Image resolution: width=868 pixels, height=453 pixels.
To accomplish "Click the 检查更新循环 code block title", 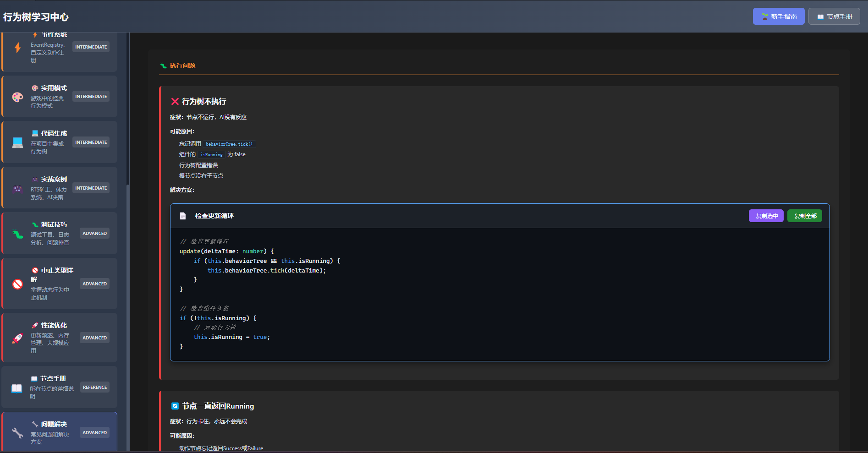I will pos(214,216).
